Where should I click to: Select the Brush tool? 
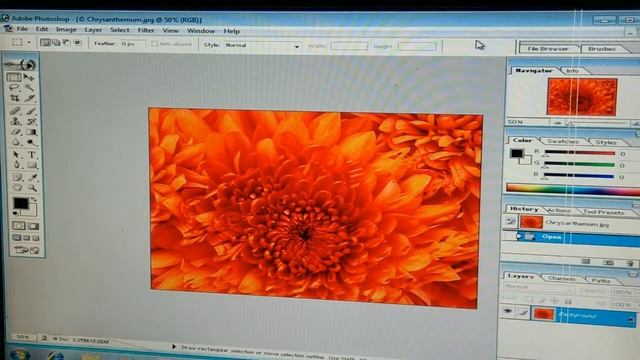[x=31, y=111]
